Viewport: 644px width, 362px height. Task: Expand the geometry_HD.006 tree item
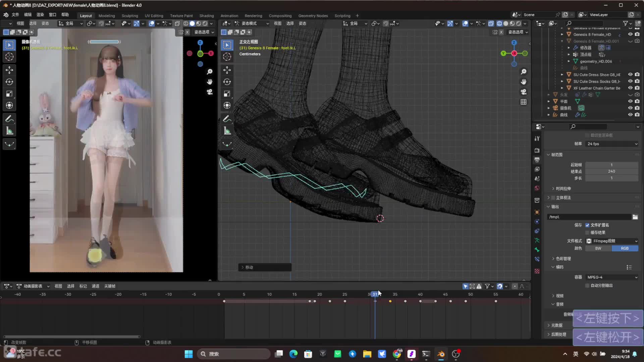(569, 61)
